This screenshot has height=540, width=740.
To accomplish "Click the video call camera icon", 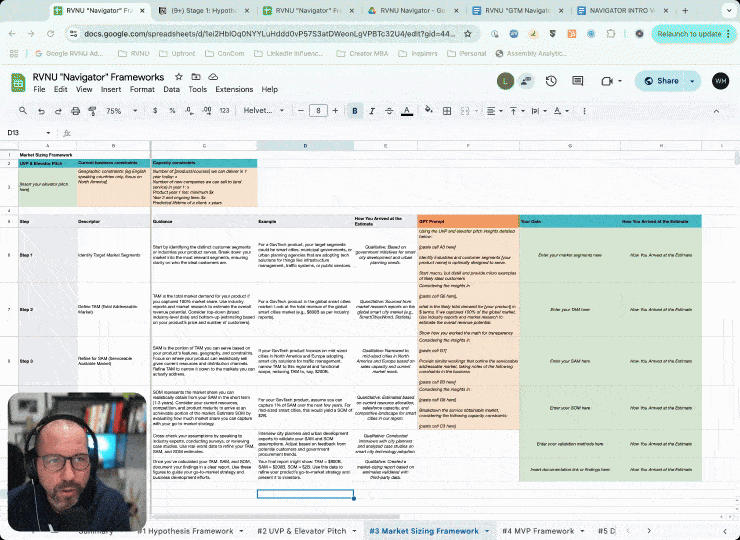I will pos(607,81).
